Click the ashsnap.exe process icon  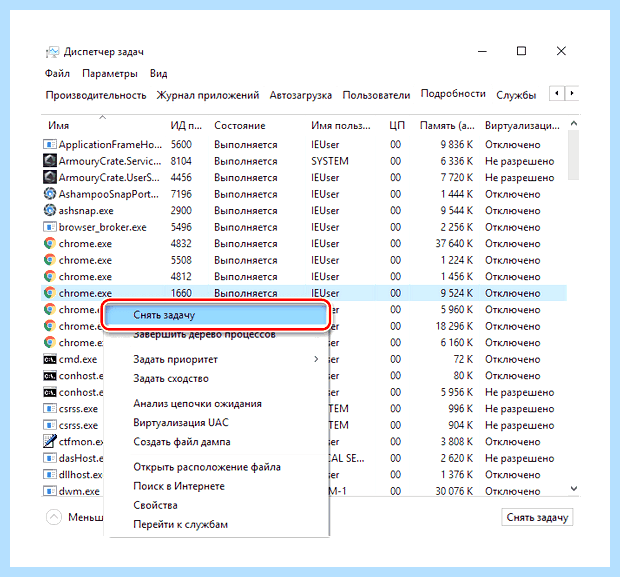coord(49,210)
